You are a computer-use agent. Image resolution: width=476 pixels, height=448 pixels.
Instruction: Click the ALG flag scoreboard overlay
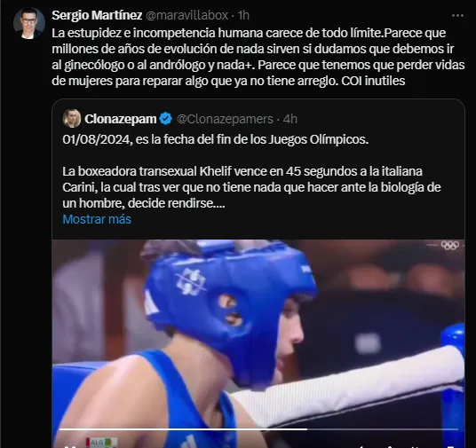(101, 443)
